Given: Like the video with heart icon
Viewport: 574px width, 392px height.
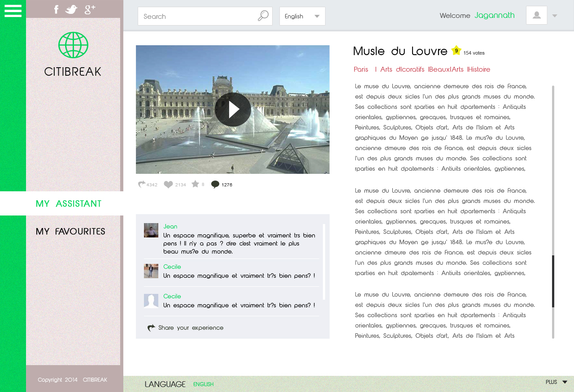Looking at the screenshot, I should tap(168, 185).
